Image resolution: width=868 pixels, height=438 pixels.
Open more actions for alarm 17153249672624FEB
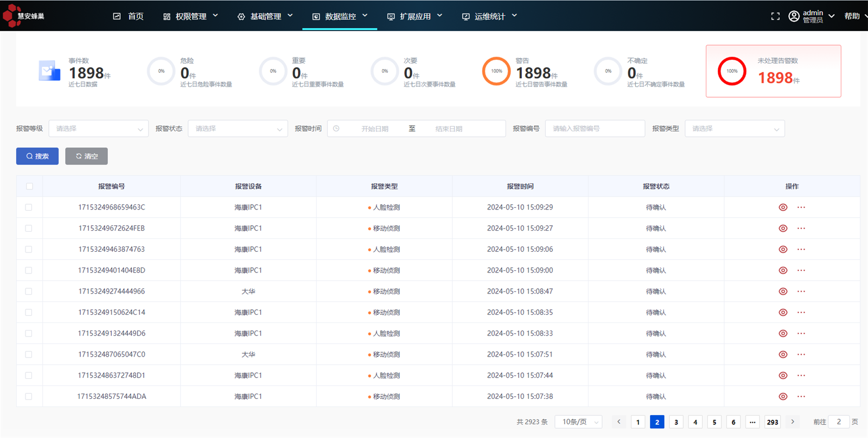pyautogui.click(x=801, y=228)
